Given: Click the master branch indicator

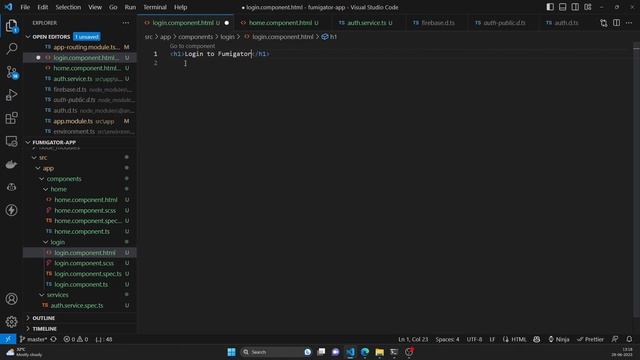Looking at the screenshot, I should [33, 339].
